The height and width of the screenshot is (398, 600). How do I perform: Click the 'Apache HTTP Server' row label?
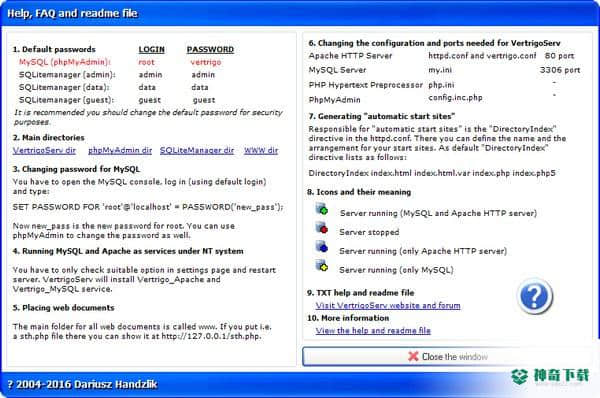pos(350,56)
